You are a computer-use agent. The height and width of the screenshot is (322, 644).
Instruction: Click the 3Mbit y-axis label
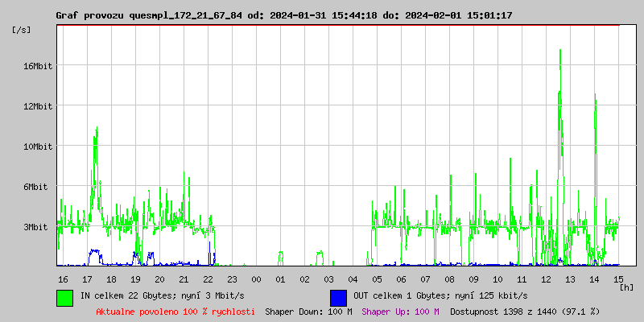[39, 227]
